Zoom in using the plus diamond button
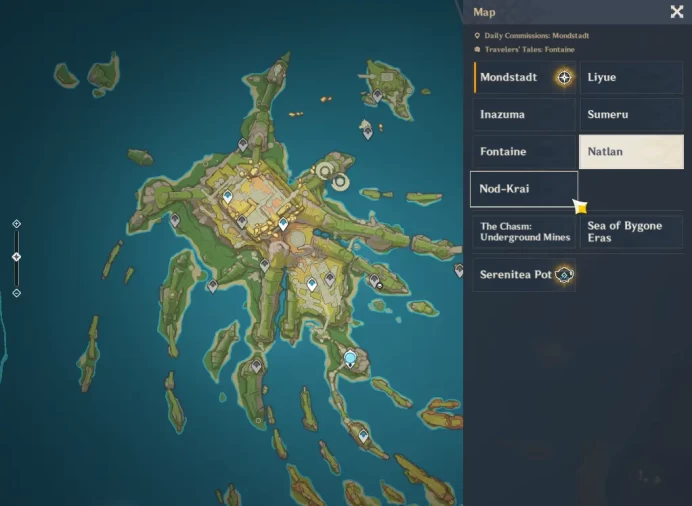The width and height of the screenshot is (692, 506). [16, 224]
